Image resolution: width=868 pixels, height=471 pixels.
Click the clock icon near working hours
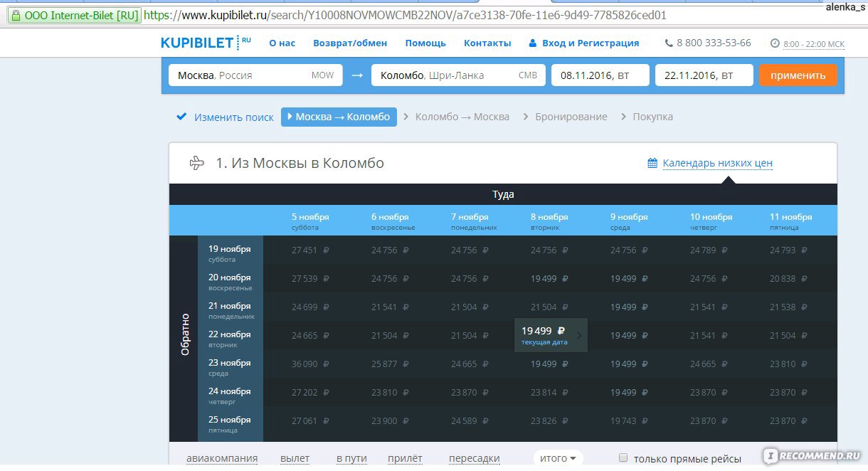click(x=775, y=43)
